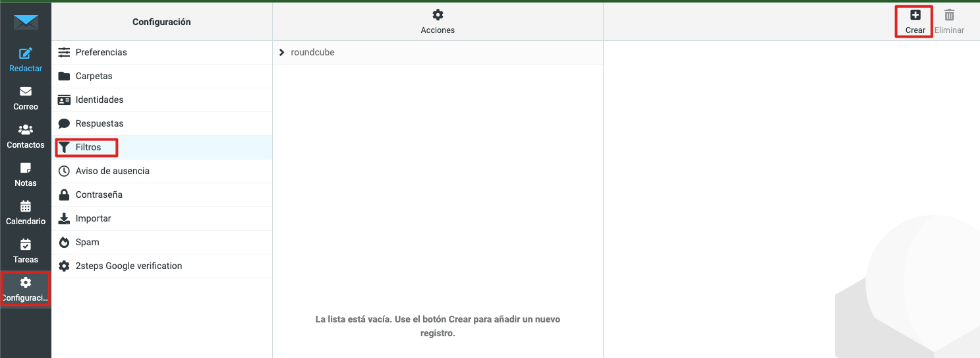Open the Carpetas settings section
Screen dimensions: 980x358
94,76
